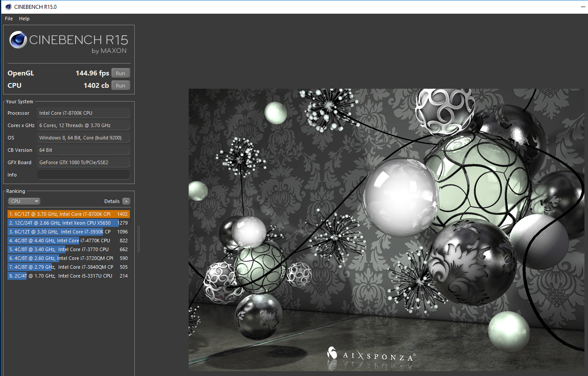Click the Cinebench app icon in title bar

click(8, 7)
